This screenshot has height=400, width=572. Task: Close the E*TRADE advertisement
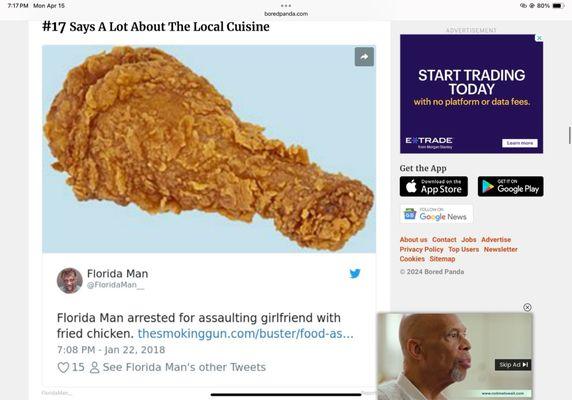pos(539,38)
